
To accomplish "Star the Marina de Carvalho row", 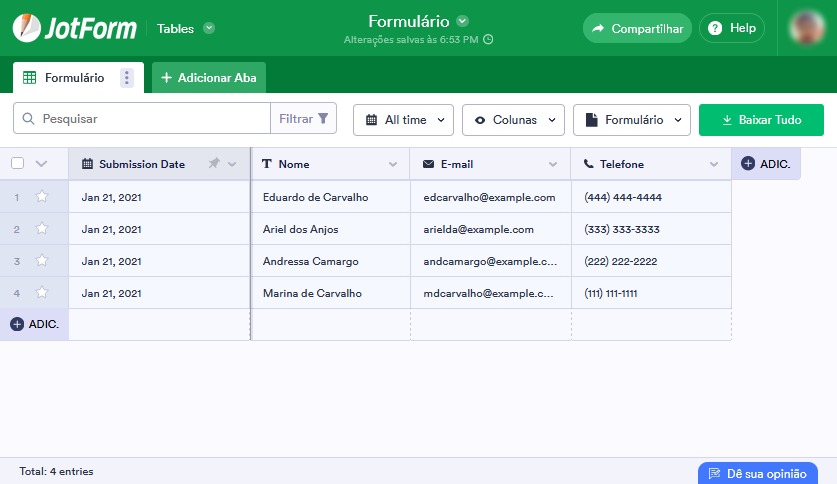I will [x=42, y=293].
